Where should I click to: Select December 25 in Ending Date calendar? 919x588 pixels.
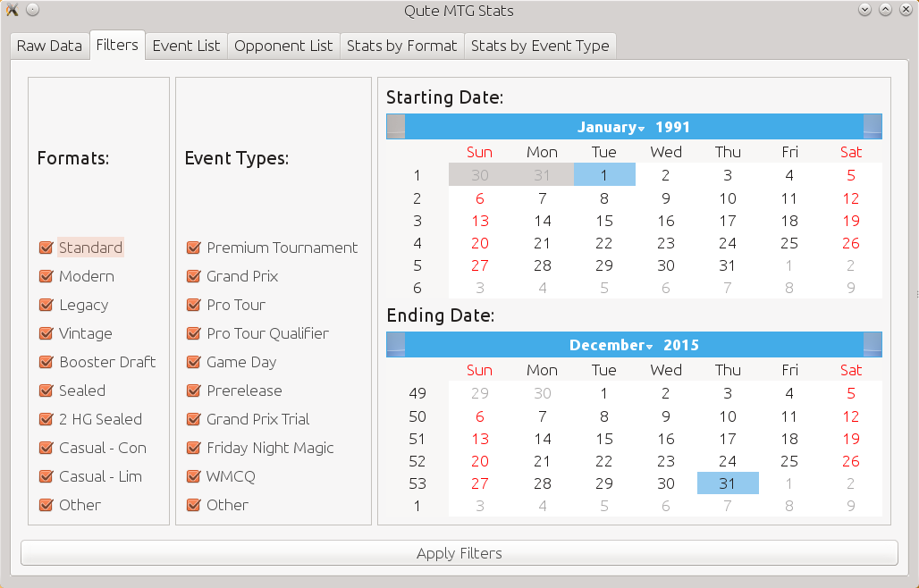[789, 461]
